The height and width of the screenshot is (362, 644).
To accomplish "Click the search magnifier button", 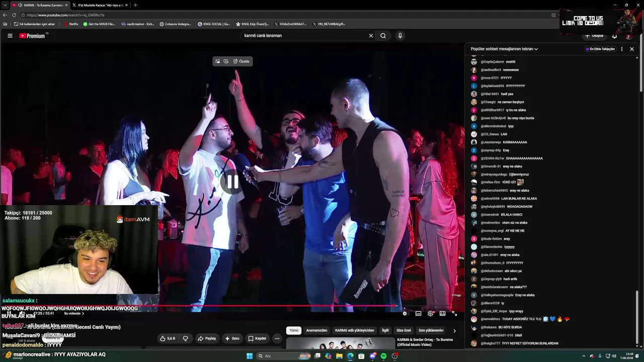I will (x=383, y=36).
